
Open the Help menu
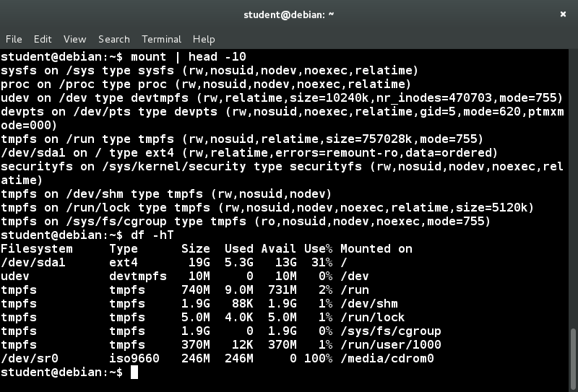coord(204,39)
